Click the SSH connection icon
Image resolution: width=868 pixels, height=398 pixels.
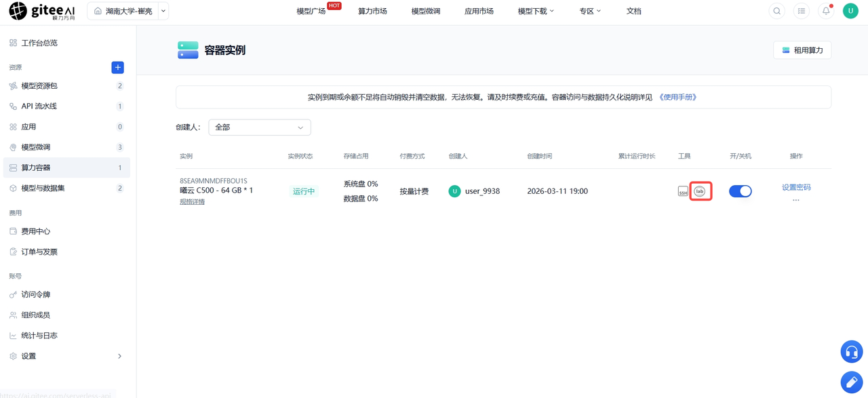(x=683, y=192)
